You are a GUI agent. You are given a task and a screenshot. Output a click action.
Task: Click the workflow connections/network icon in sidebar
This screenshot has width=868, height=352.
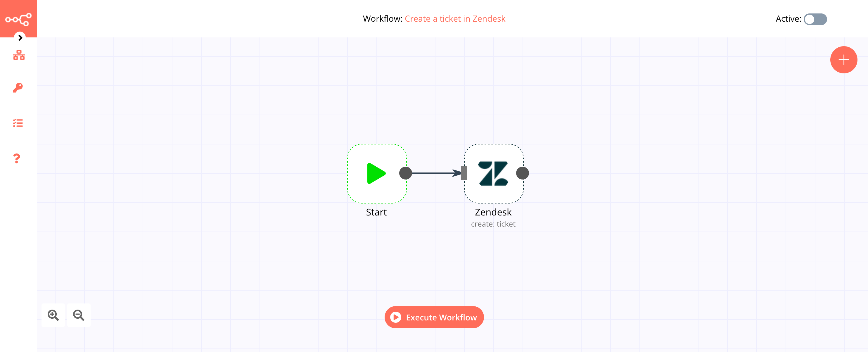pyautogui.click(x=18, y=55)
